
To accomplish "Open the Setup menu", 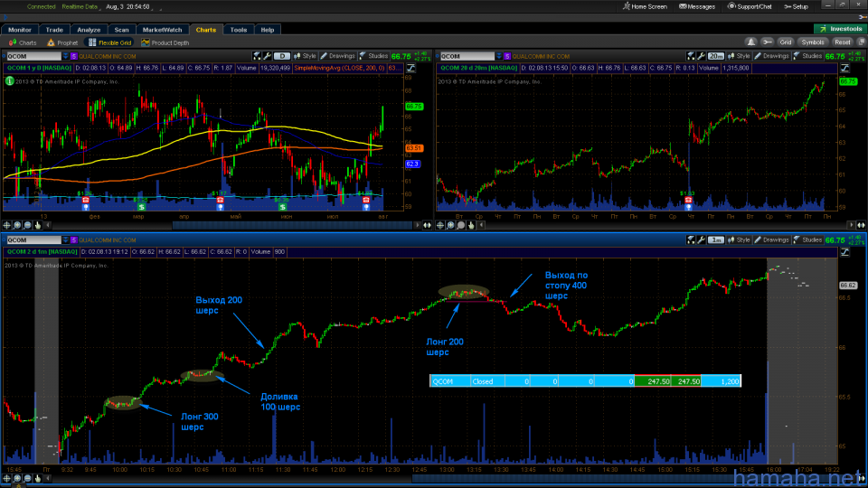I will [796, 6].
